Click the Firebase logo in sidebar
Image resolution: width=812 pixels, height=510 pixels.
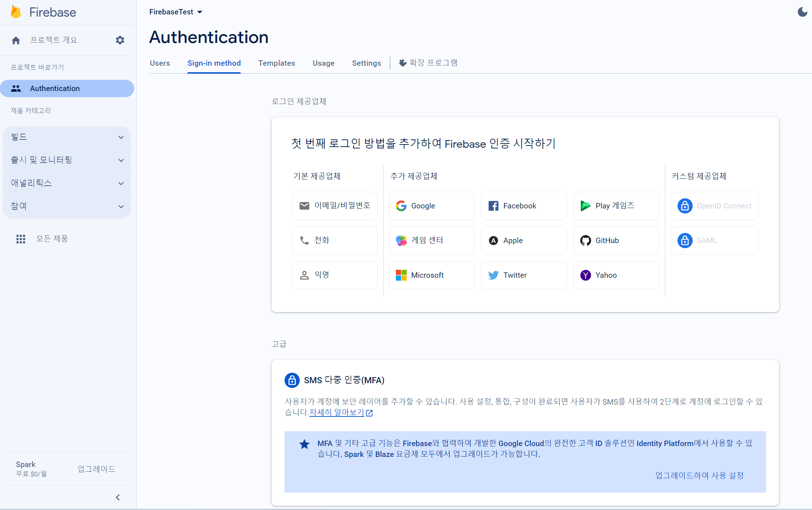tap(16, 12)
